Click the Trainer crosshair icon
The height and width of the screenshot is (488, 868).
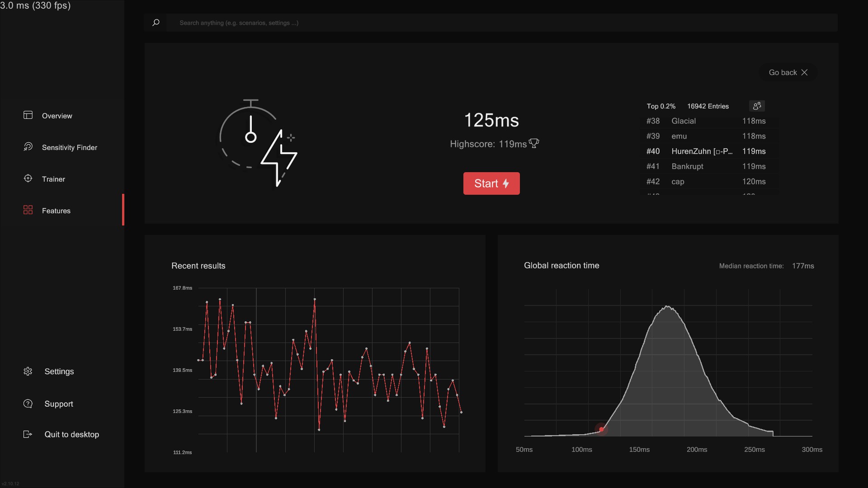[28, 178]
